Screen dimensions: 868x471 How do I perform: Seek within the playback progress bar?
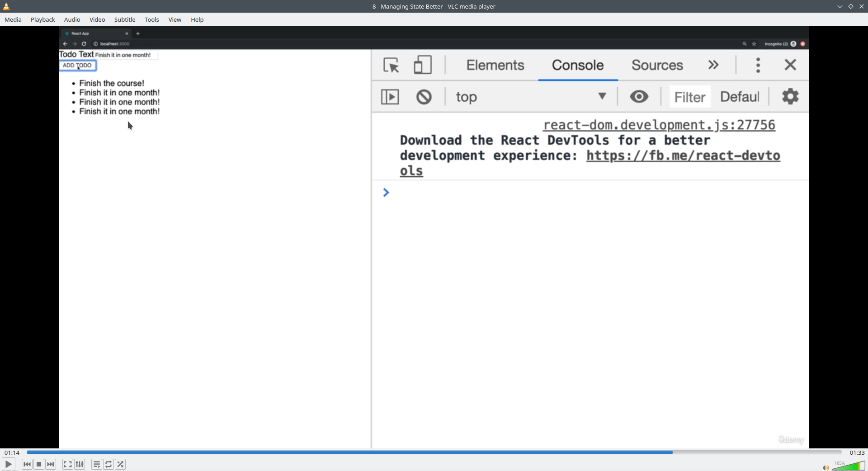pos(434,452)
